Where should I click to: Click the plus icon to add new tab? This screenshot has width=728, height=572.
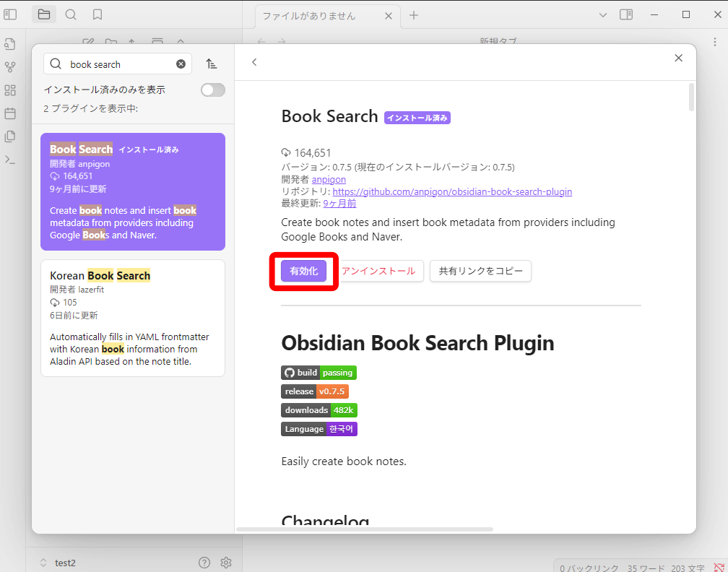(414, 15)
